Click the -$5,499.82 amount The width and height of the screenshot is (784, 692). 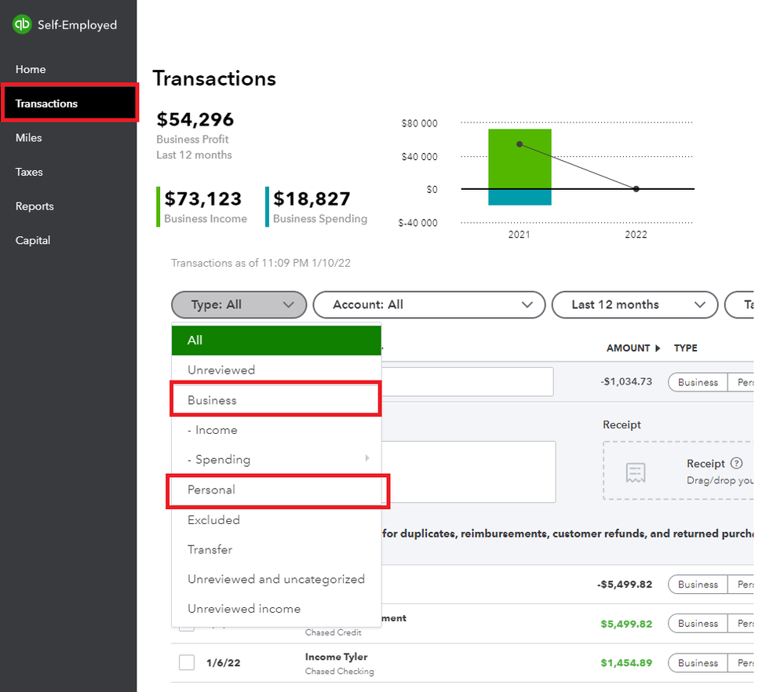click(x=625, y=584)
